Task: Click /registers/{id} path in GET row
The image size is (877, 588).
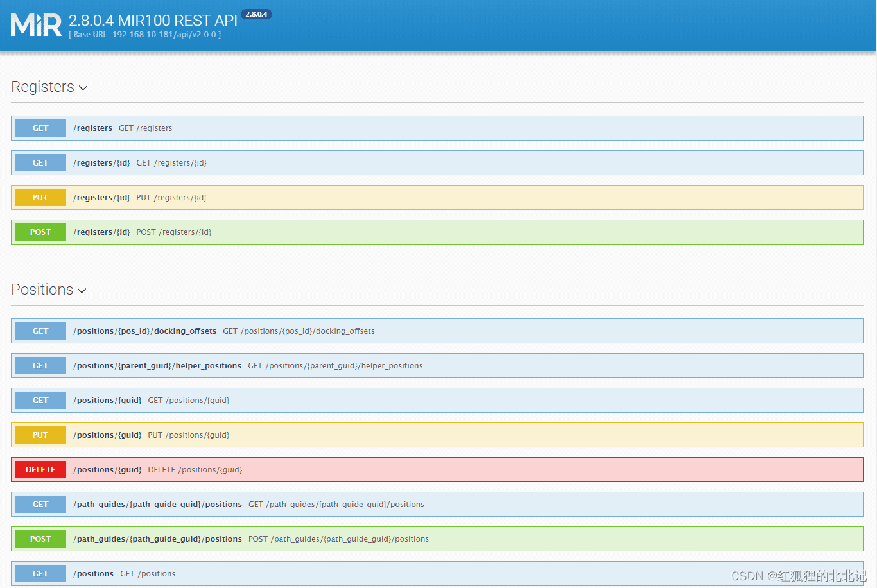Action: pyautogui.click(x=101, y=163)
